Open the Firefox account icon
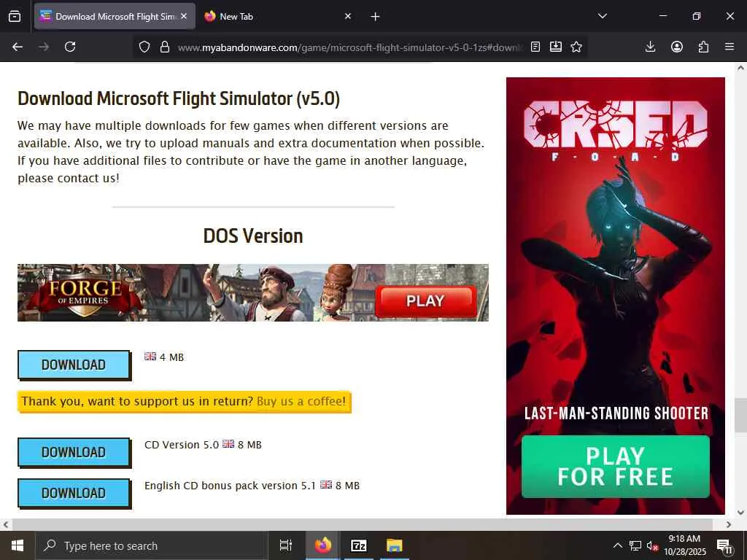Viewport: 747px width, 560px height. pos(677,47)
